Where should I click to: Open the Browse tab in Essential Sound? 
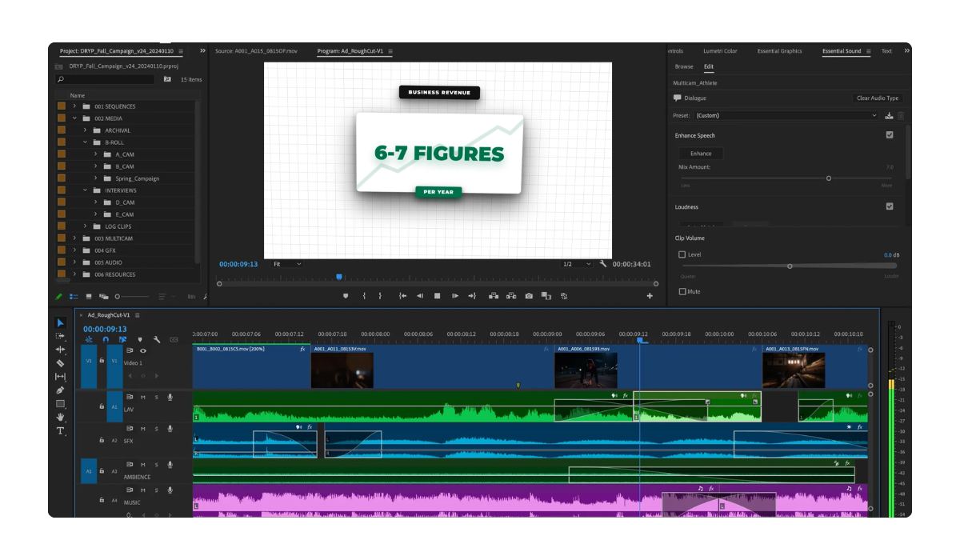(x=684, y=66)
